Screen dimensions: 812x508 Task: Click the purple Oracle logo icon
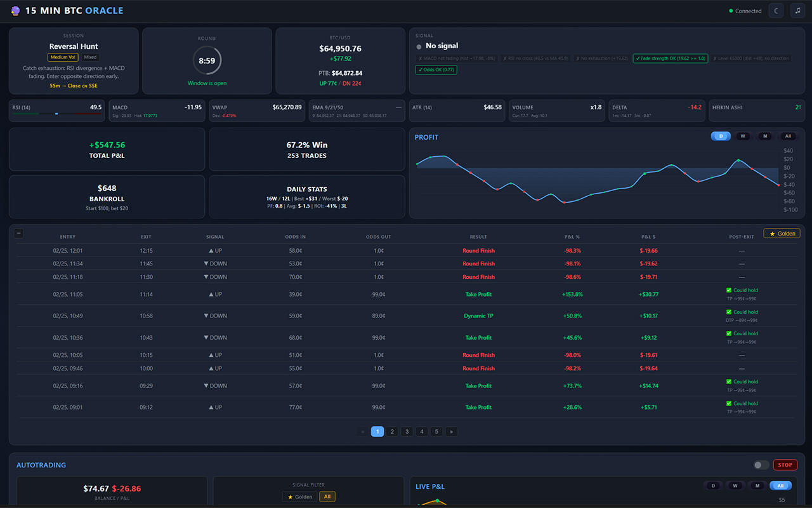(15, 11)
